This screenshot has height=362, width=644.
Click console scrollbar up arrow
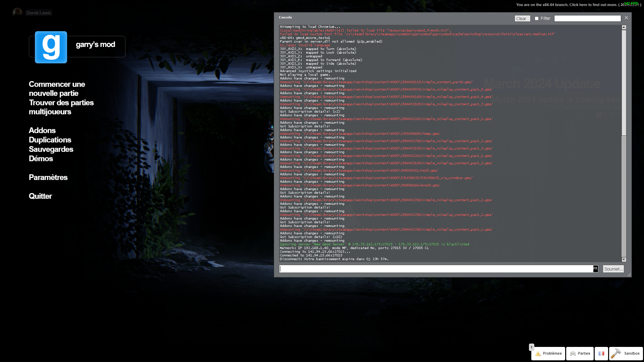point(624,27)
